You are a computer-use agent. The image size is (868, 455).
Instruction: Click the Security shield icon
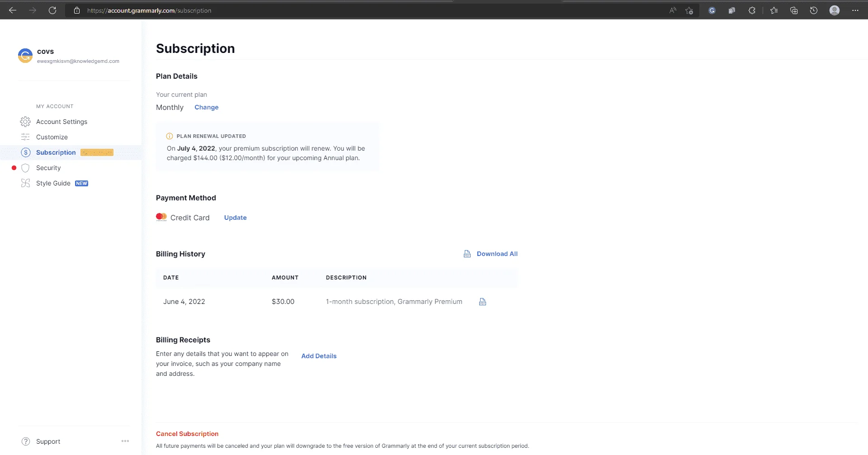click(x=25, y=168)
